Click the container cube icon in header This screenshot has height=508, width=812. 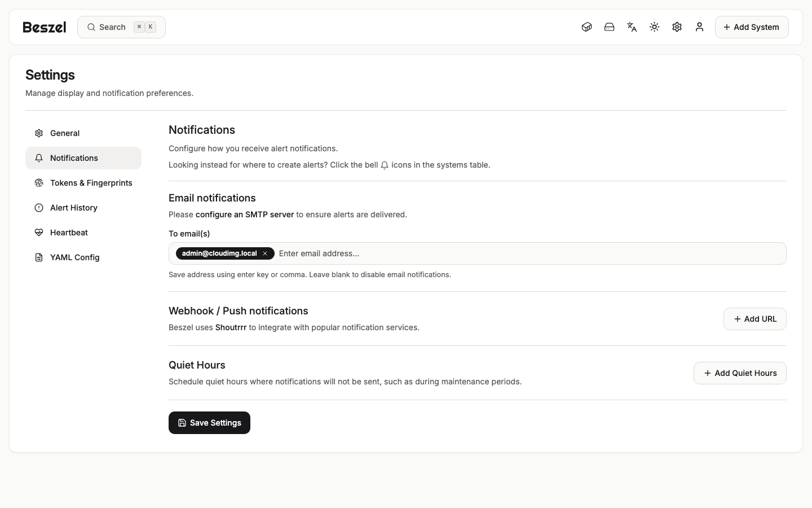[x=586, y=27]
